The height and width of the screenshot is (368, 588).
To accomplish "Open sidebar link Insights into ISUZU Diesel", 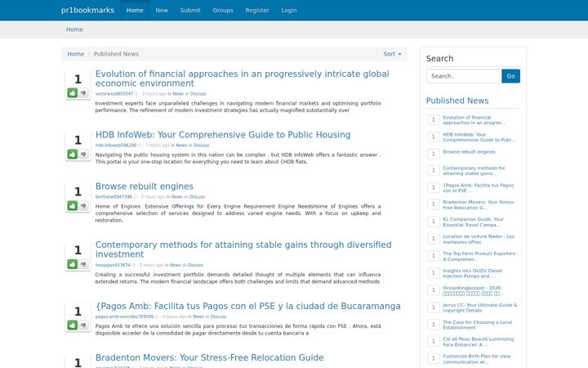I will click(x=472, y=273).
